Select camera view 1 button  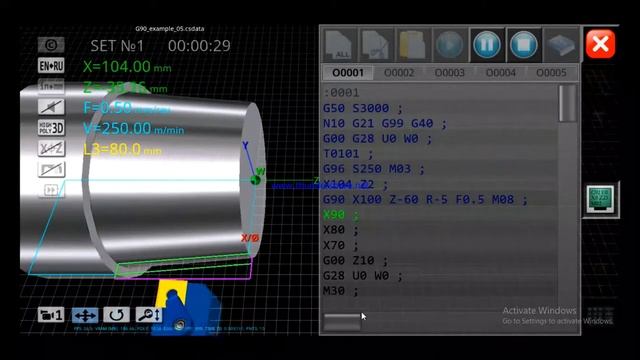pos(51,315)
